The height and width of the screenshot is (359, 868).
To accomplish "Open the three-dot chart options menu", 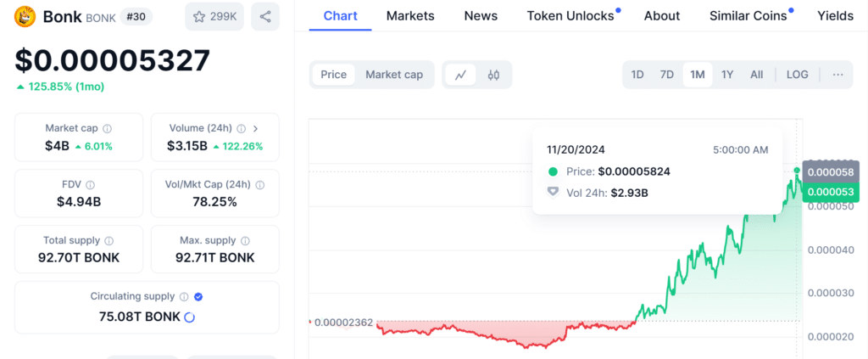I will point(837,75).
